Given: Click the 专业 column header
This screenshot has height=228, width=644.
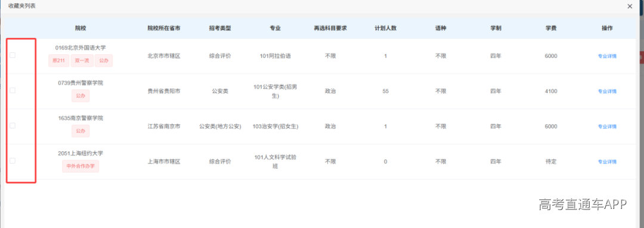Looking at the screenshot, I should [275, 29].
